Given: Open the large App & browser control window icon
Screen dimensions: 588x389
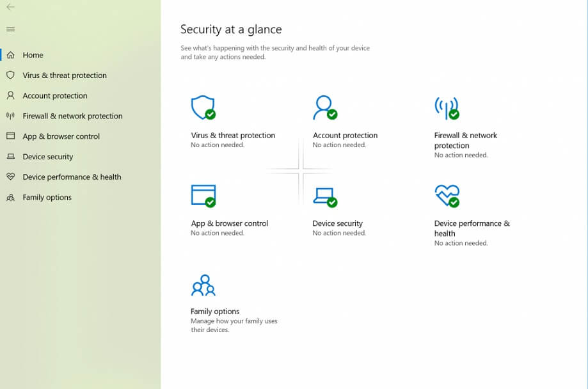Looking at the screenshot, I should click(x=203, y=196).
